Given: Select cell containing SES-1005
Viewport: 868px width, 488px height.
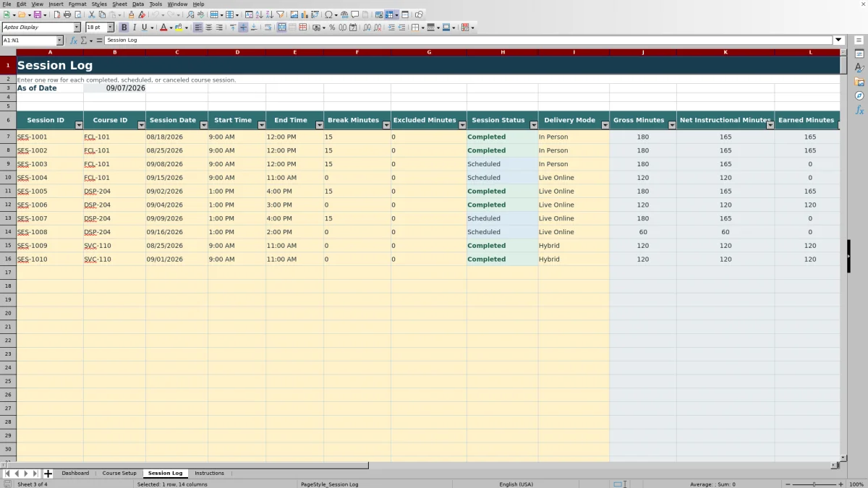Looking at the screenshot, I should coord(50,192).
